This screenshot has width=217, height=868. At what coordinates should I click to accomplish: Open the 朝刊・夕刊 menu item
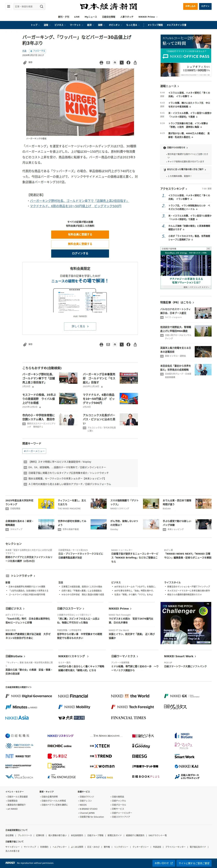click(64, 17)
